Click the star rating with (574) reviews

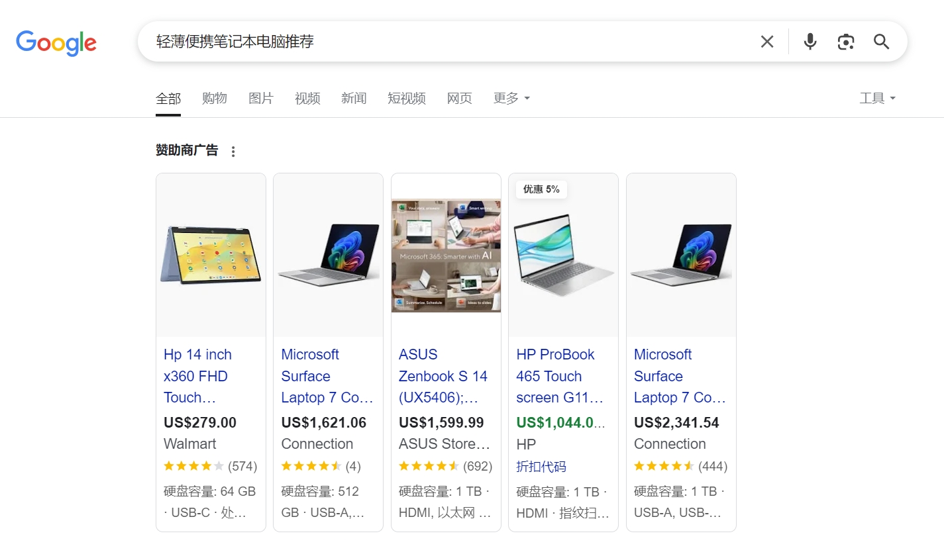coord(211,467)
